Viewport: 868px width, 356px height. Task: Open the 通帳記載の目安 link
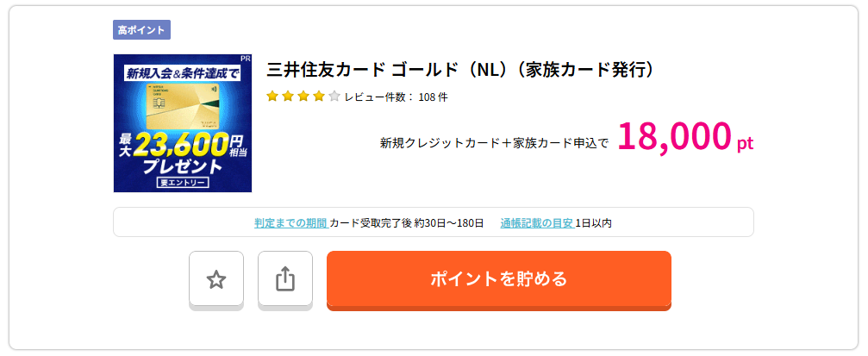point(536,222)
